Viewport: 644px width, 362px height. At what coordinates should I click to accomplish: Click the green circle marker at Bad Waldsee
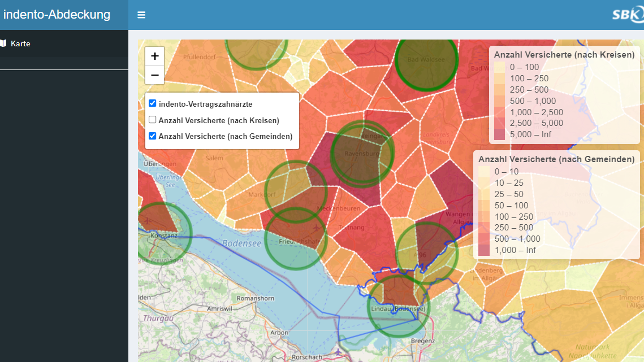coord(426,59)
